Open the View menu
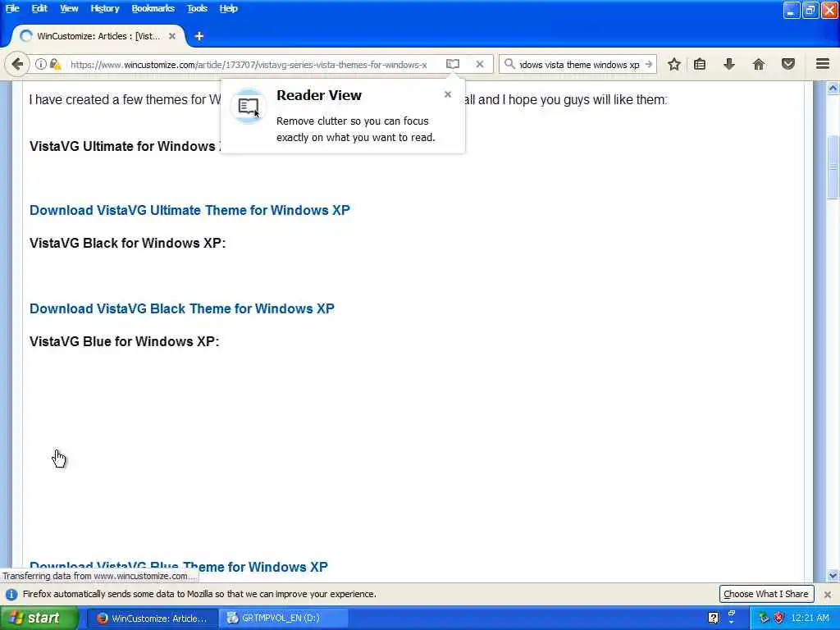This screenshot has width=840, height=630. 69,8
